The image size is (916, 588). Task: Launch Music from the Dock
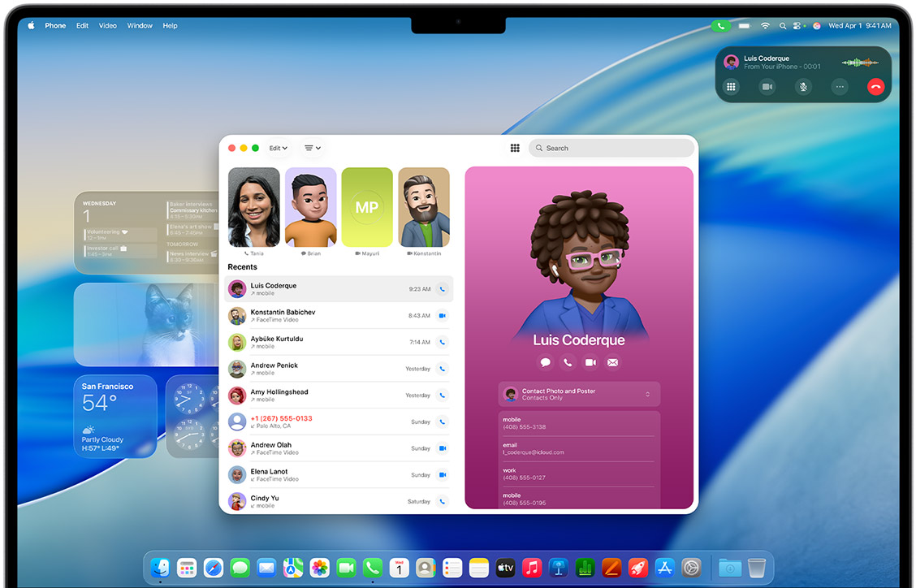[x=532, y=568]
